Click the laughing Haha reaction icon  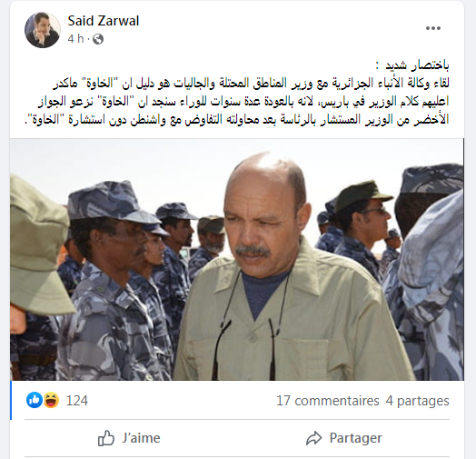click(51, 400)
